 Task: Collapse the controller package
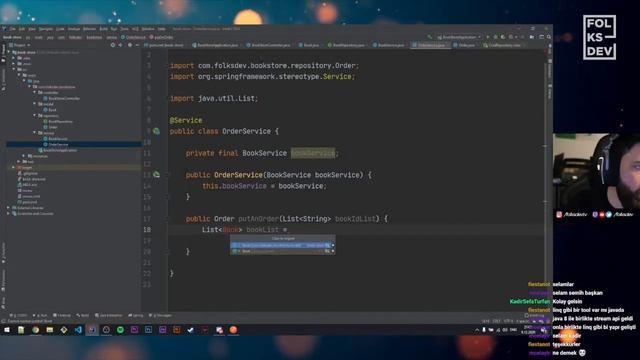click(x=35, y=93)
